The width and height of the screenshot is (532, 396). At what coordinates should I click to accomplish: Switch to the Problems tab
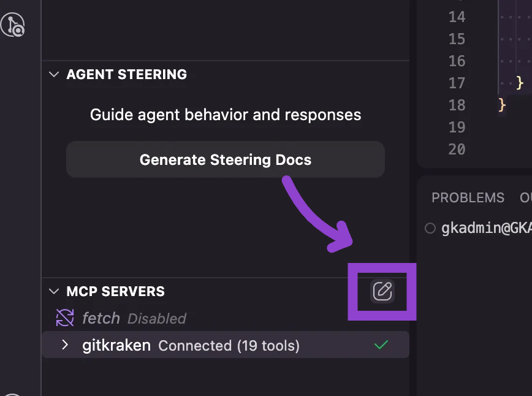click(x=468, y=198)
